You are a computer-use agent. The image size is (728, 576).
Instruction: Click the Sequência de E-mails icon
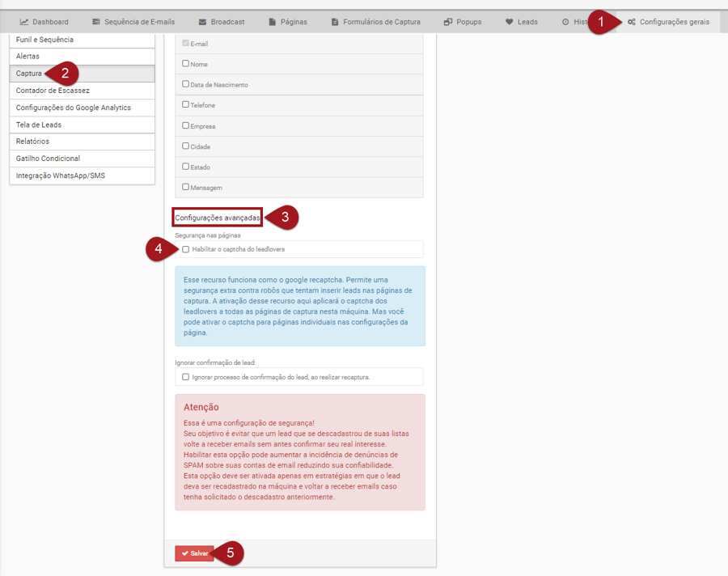tap(96, 22)
